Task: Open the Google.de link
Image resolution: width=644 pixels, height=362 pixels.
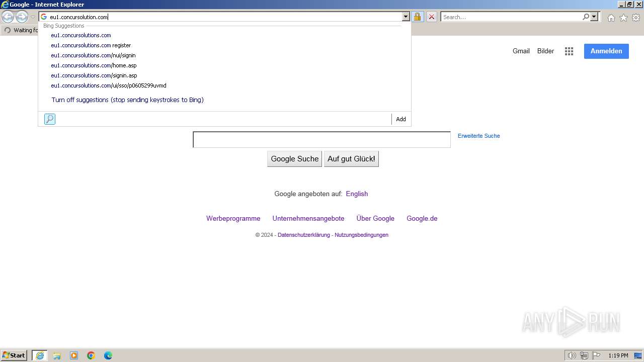Action: point(422,218)
